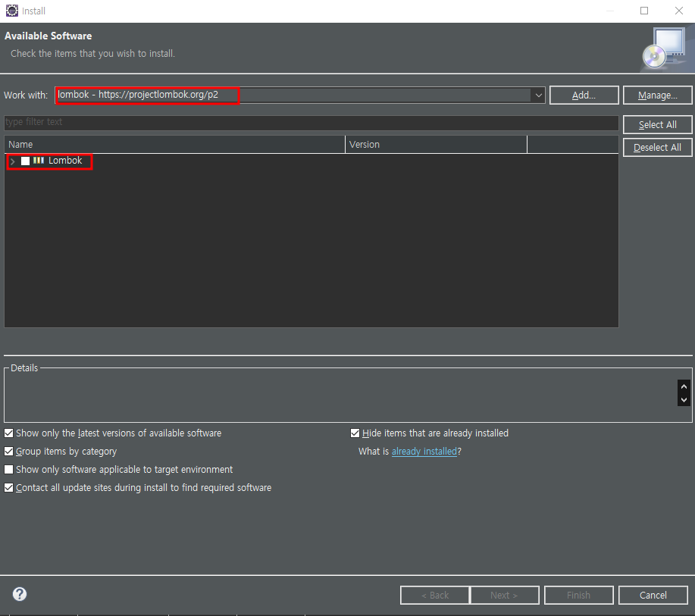Click the Select All button
The image size is (695, 616).
(x=657, y=125)
